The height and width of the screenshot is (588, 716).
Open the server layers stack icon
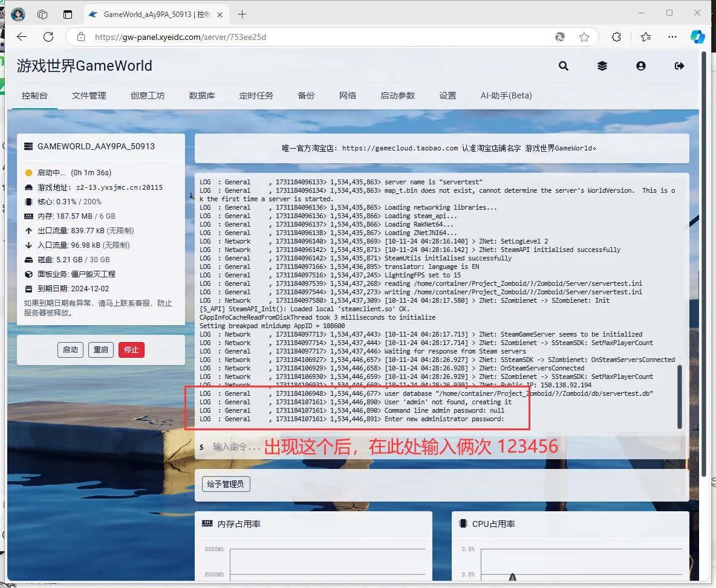coord(602,66)
